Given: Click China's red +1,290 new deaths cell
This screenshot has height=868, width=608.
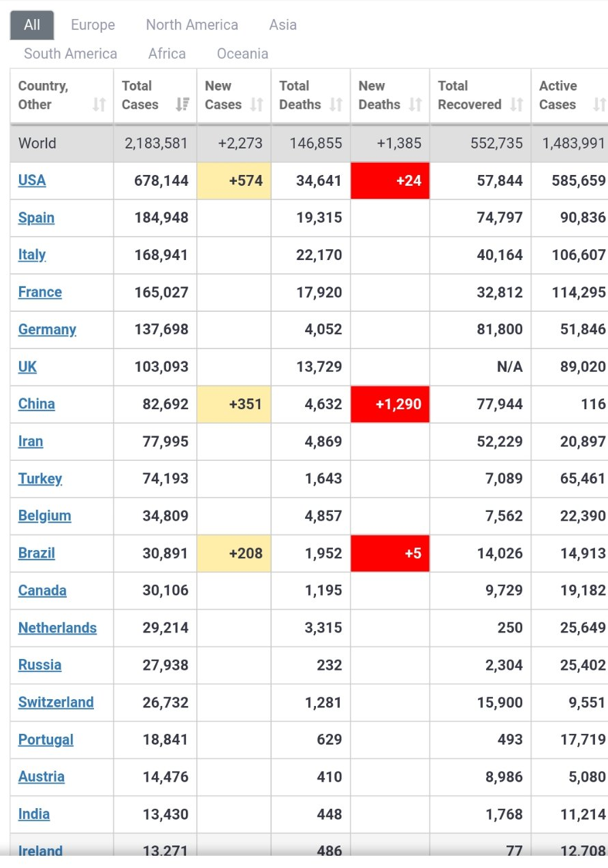Looking at the screenshot, I should click(390, 404).
